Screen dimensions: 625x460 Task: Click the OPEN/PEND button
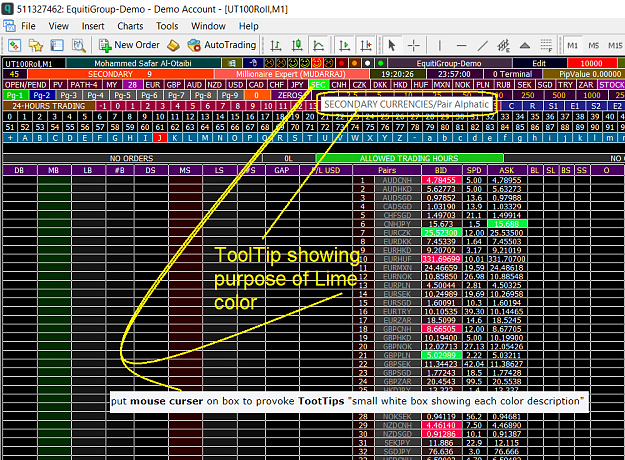(x=26, y=85)
